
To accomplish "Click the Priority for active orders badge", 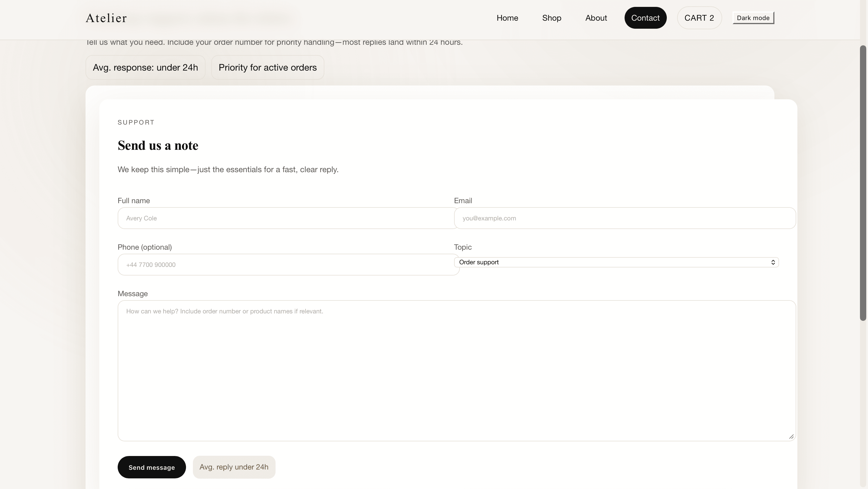I will tap(268, 67).
